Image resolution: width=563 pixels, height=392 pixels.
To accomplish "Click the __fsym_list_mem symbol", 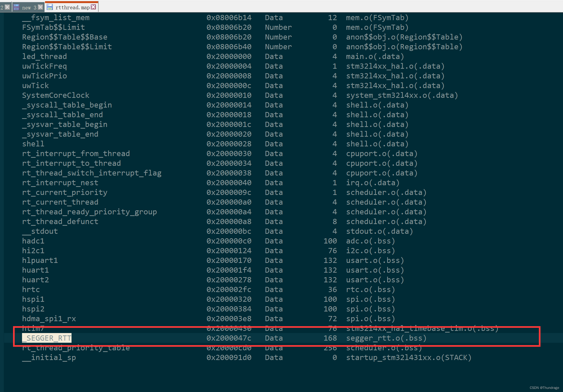I will [56, 18].
